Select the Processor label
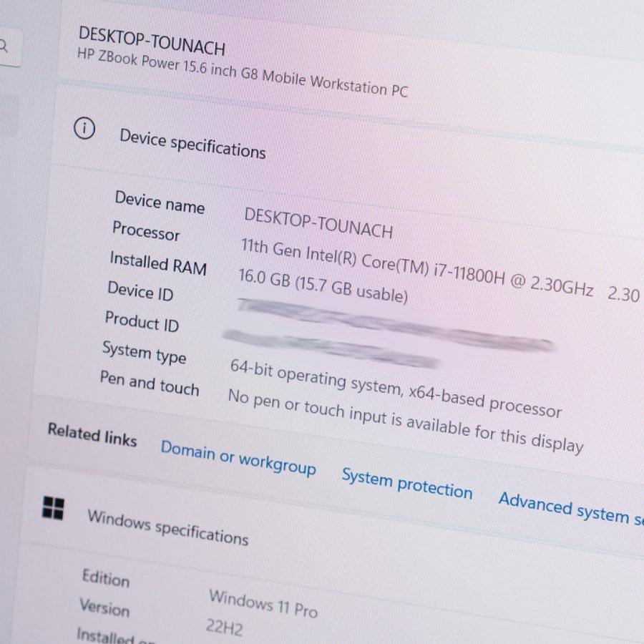Image resolution: width=644 pixels, height=644 pixels. (146, 231)
